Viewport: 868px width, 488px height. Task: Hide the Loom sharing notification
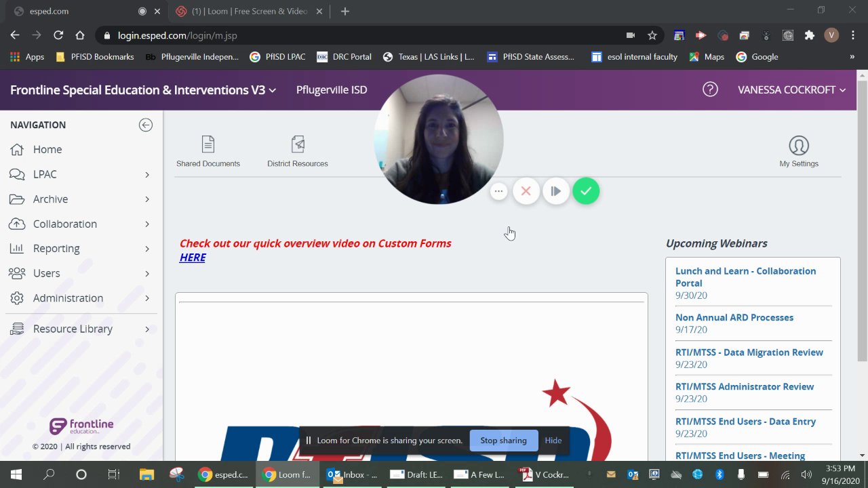click(x=553, y=441)
